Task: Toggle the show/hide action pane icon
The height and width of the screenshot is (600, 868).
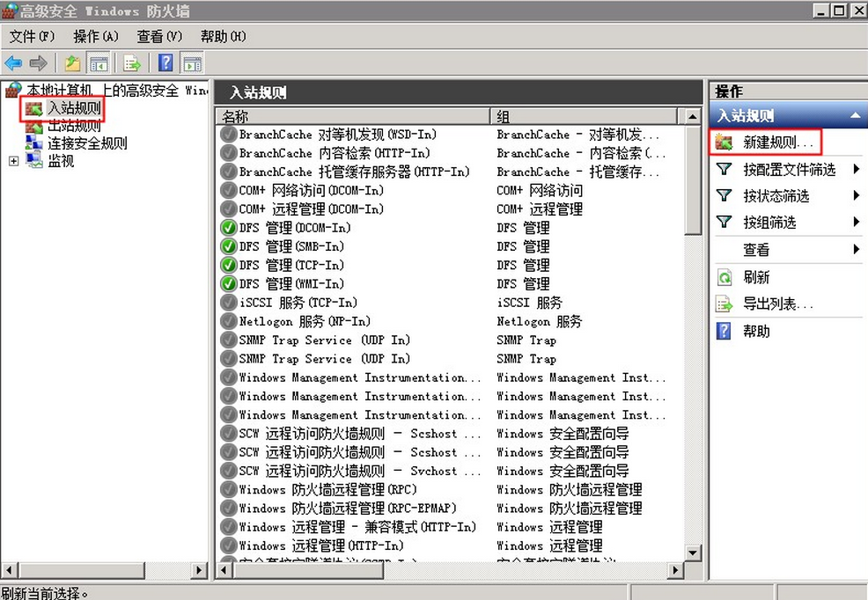Action: [192, 63]
